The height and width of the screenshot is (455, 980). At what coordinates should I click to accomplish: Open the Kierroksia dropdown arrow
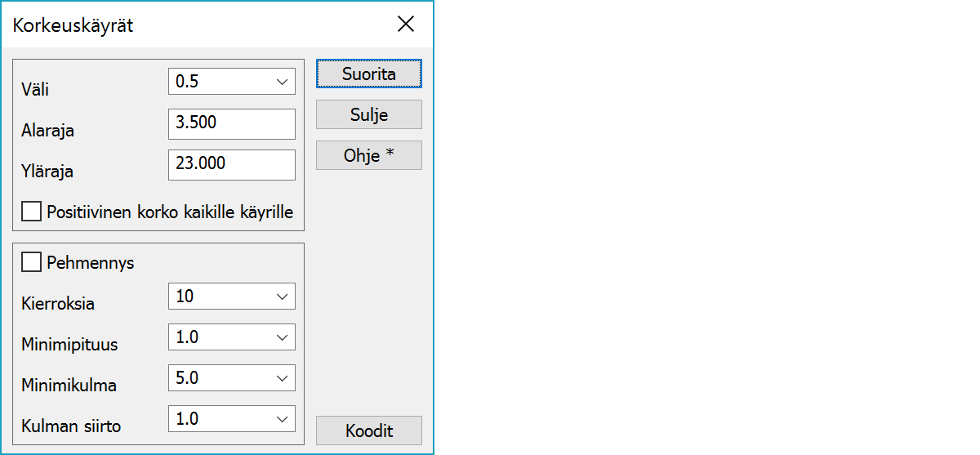283,297
